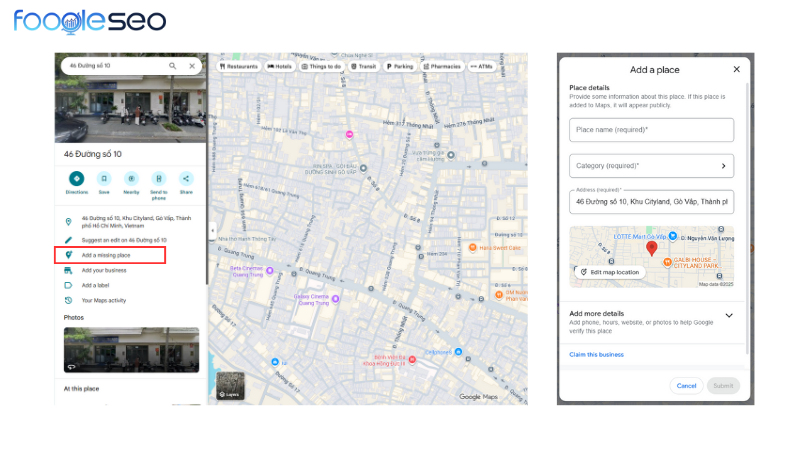Click the foogleseo logo
The height and width of the screenshot is (450, 800).
tap(89, 21)
